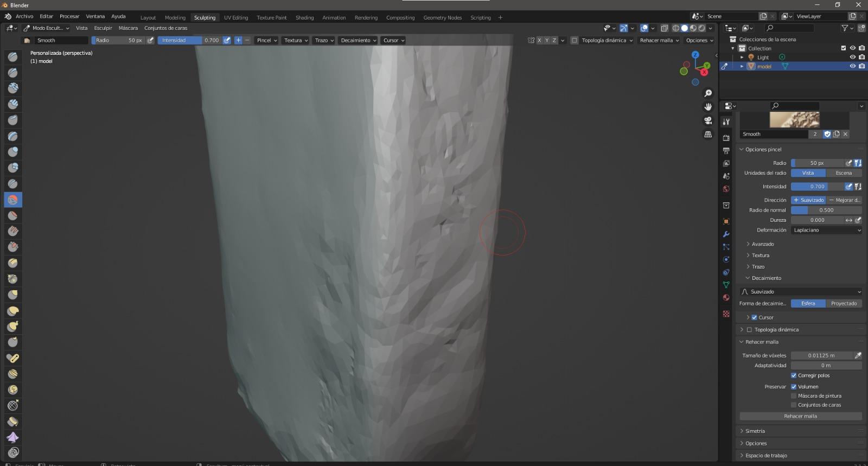The height and width of the screenshot is (466, 868).
Task: Open the Máscara menu
Action: click(x=128, y=28)
